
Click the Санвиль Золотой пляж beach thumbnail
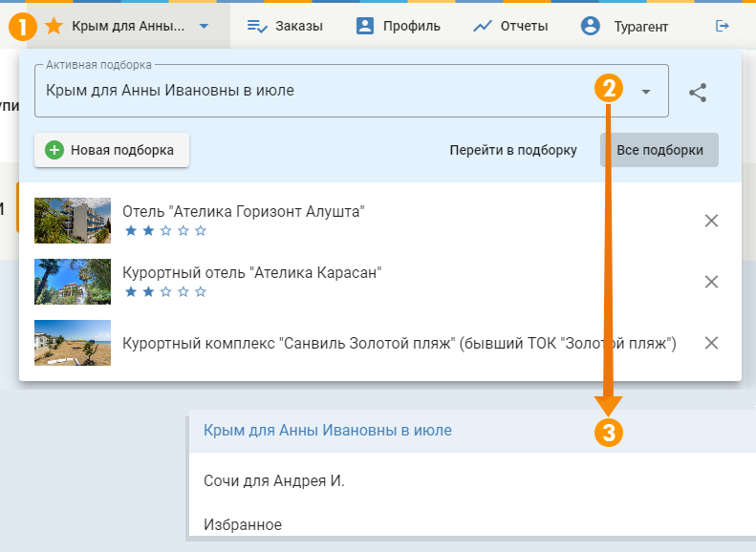(73, 343)
